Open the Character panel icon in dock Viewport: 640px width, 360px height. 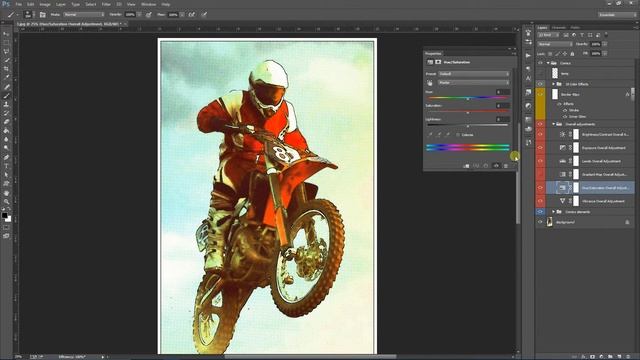point(529,78)
